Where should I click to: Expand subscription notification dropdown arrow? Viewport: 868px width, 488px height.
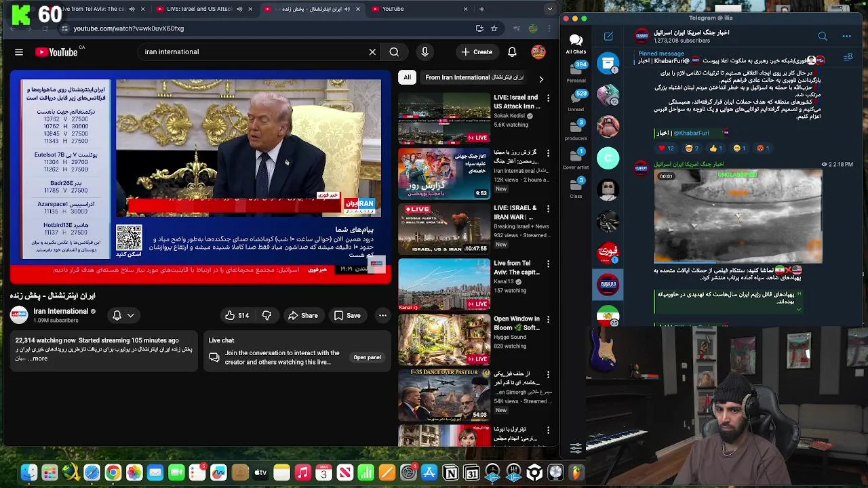[x=130, y=315]
